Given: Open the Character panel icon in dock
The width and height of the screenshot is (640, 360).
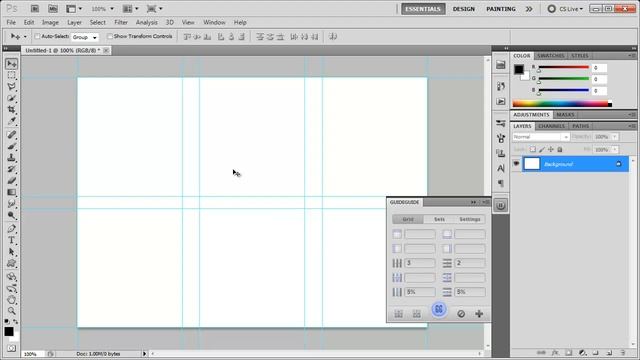Looking at the screenshot, I should 501,168.
